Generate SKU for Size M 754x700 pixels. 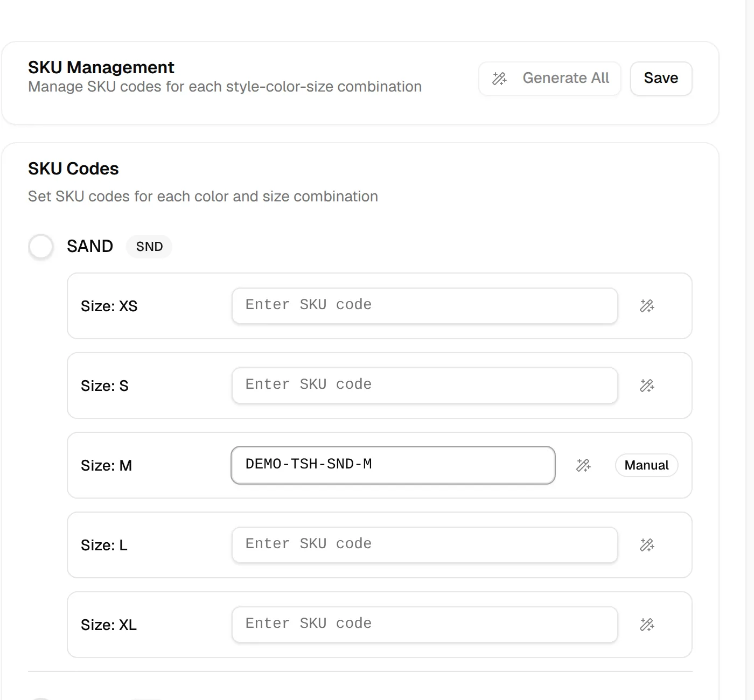tap(583, 465)
